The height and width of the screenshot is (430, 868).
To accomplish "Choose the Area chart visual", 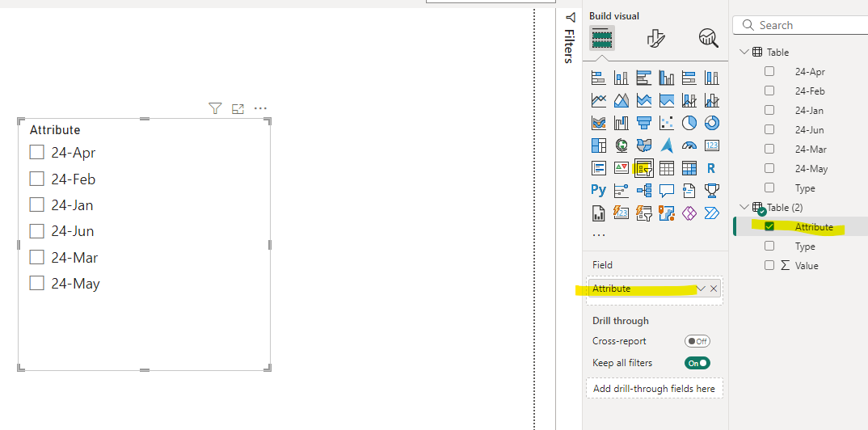I will coord(622,100).
